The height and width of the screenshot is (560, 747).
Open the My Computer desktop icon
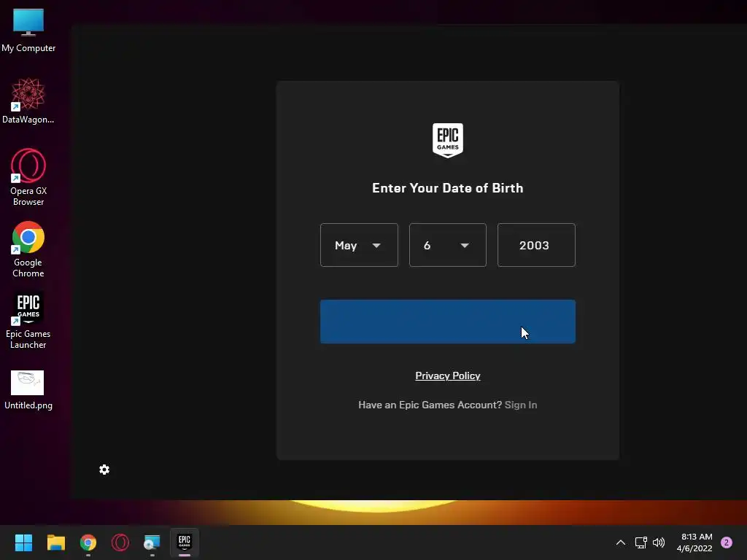pos(28,29)
